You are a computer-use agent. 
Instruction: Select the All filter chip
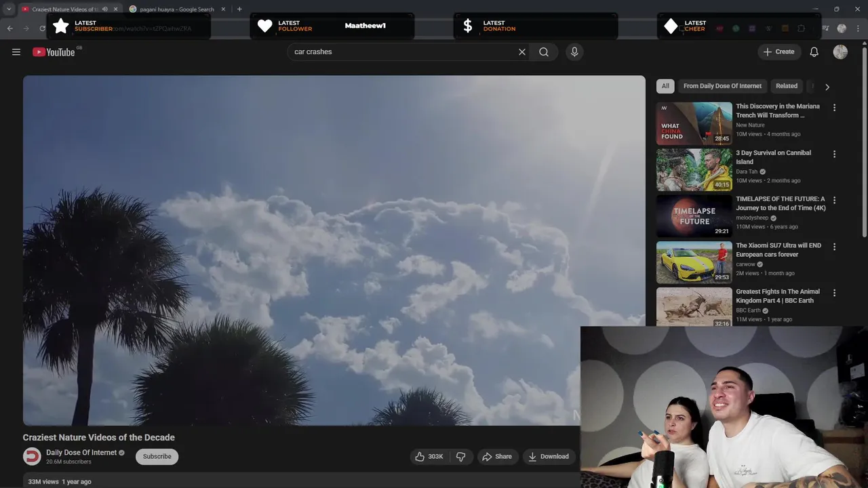pos(665,86)
